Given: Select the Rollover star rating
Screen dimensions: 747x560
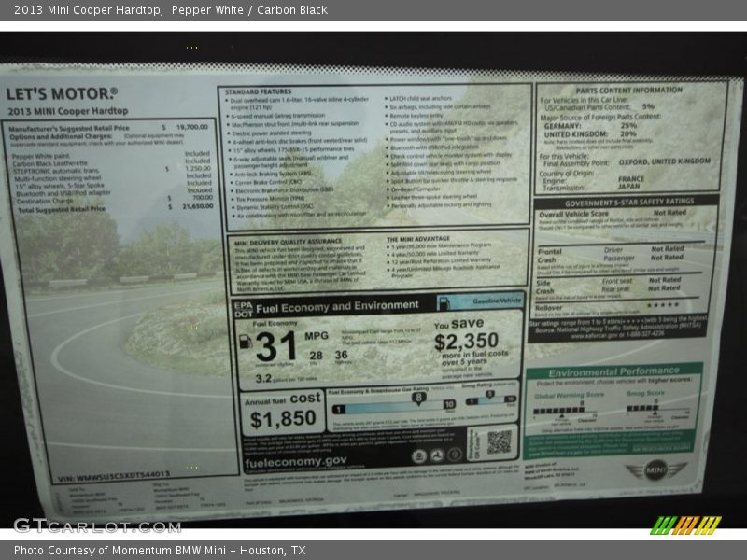Looking at the screenshot, I should pyautogui.click(x=663, y=305).
